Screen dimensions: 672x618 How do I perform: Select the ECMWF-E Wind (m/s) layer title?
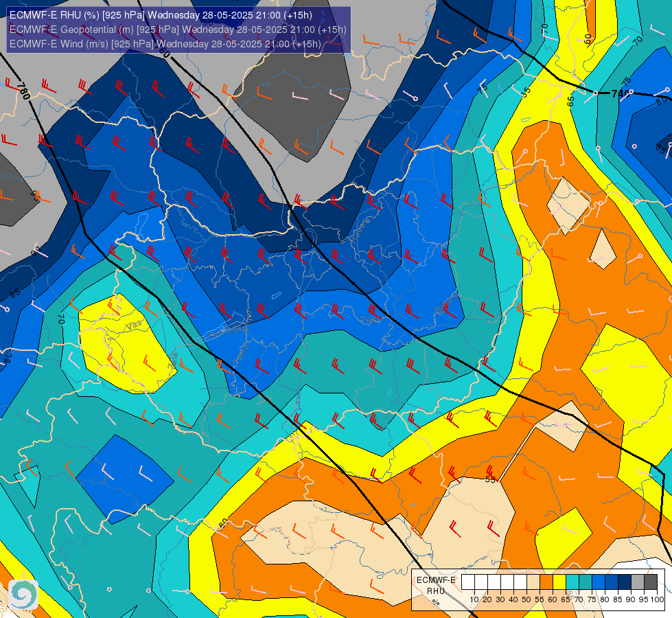pos(165,44)
